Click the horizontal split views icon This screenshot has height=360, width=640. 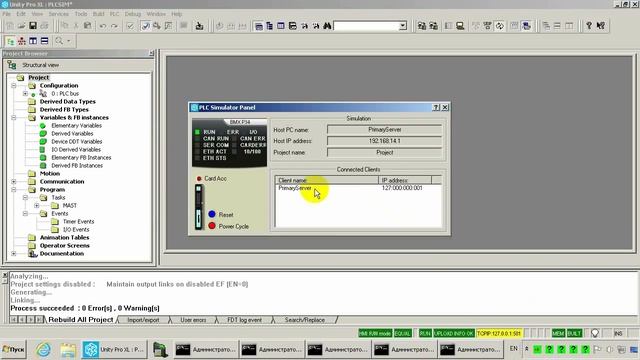tap(44, 41)
